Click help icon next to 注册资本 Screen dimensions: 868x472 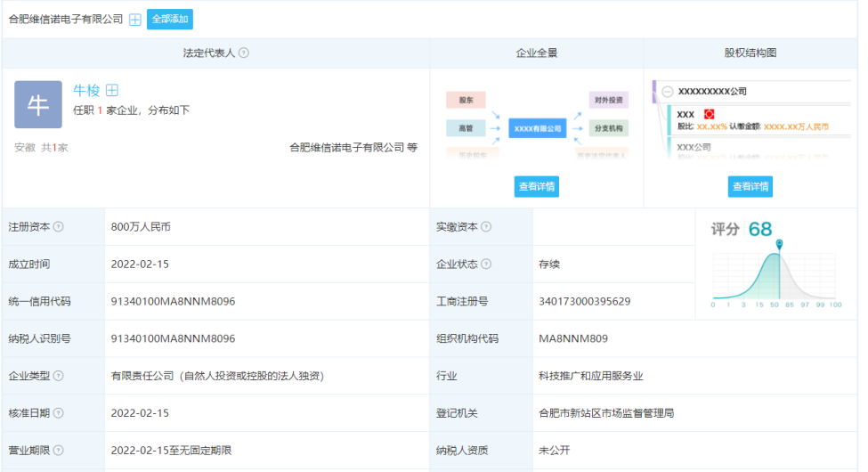pyautogui.click(x=59, y=227)
